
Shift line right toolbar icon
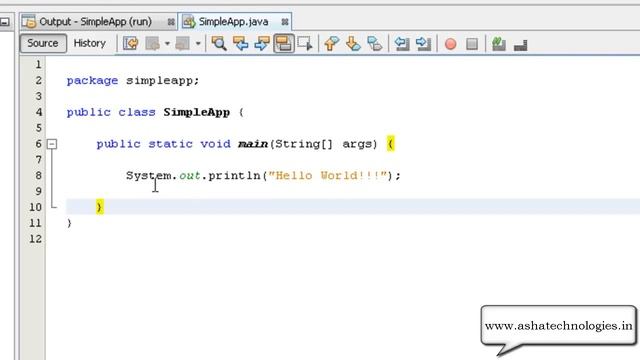(x=424, y=43)
